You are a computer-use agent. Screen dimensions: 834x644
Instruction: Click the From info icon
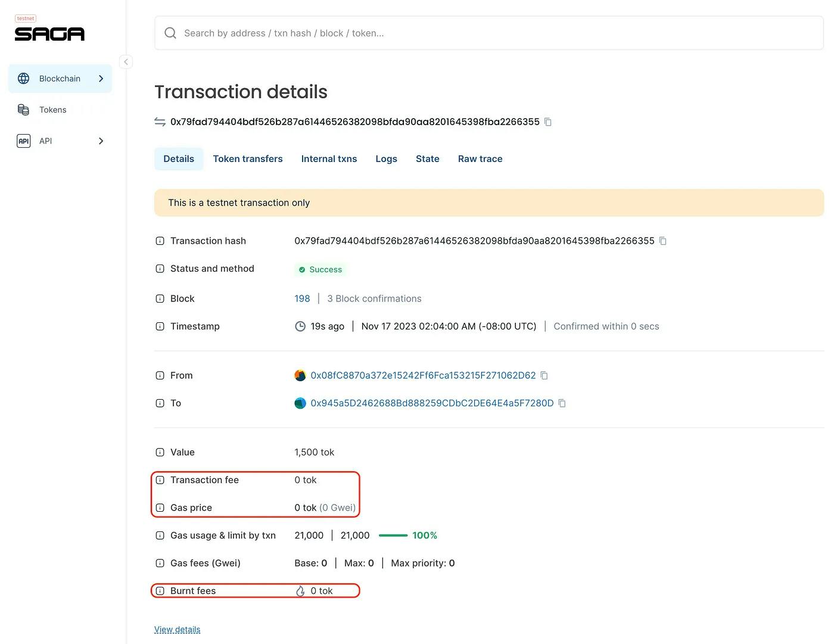(160, 375)
